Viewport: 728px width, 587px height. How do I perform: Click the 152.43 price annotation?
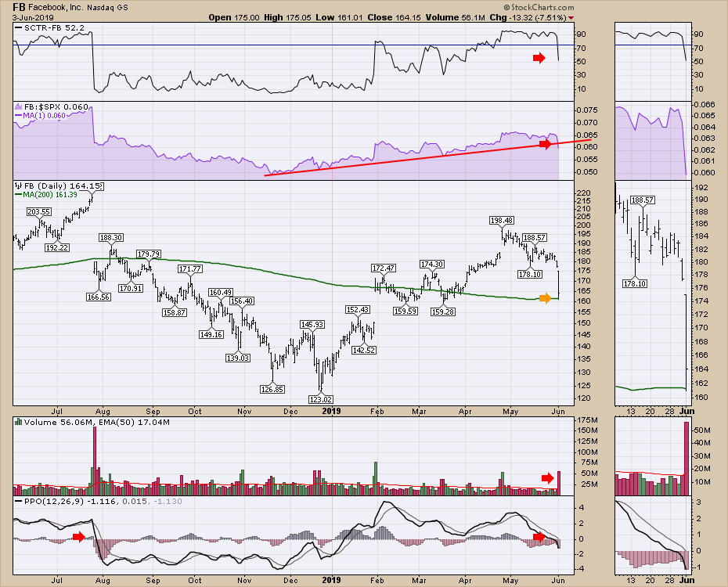point(358,309)
